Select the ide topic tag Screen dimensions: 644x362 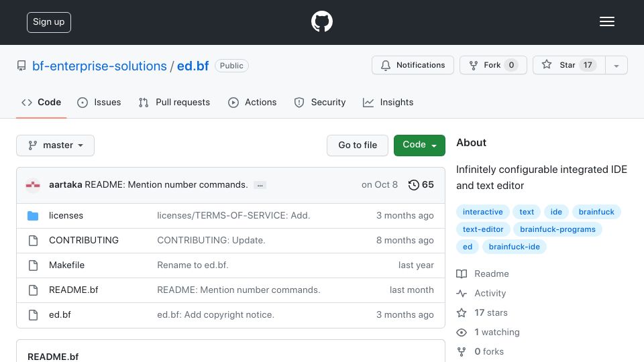coord(556,212)
